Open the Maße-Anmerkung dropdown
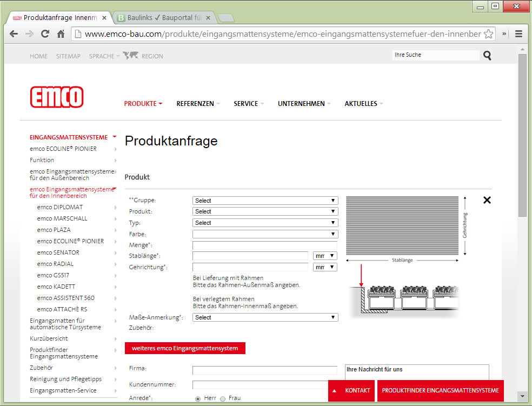The image size is (532, 406). (265, 317)
